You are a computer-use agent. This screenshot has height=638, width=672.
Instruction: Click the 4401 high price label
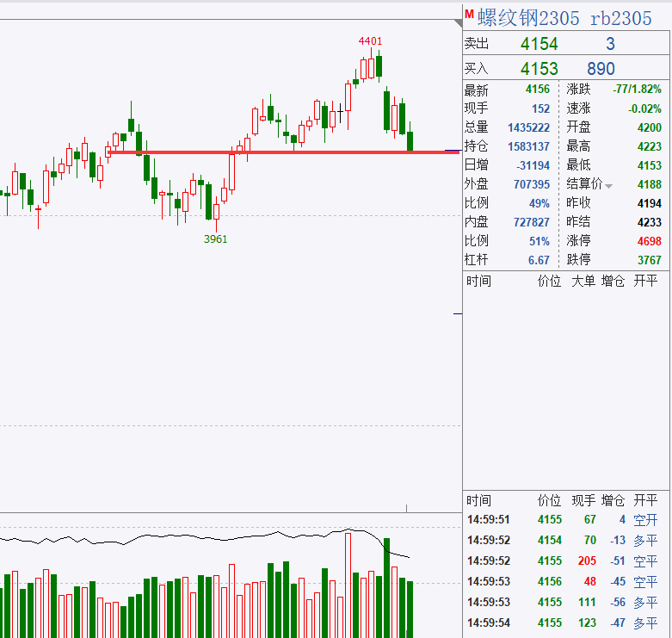pyautogui.click(x=371, y=41)
